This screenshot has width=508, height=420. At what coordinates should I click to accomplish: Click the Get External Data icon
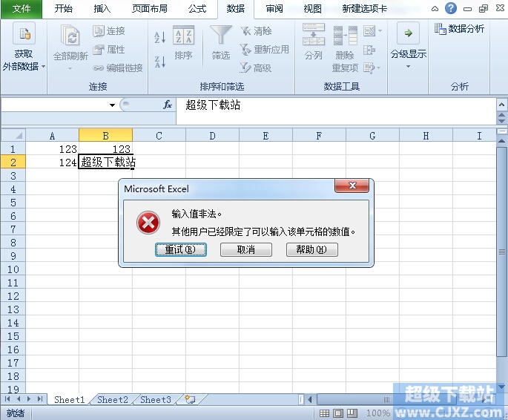(24, 34)
